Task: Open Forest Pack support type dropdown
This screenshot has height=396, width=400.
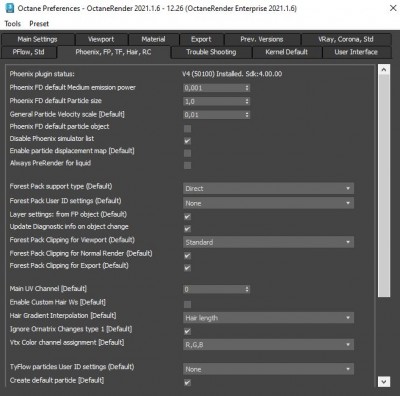Action: coord(268,188)
